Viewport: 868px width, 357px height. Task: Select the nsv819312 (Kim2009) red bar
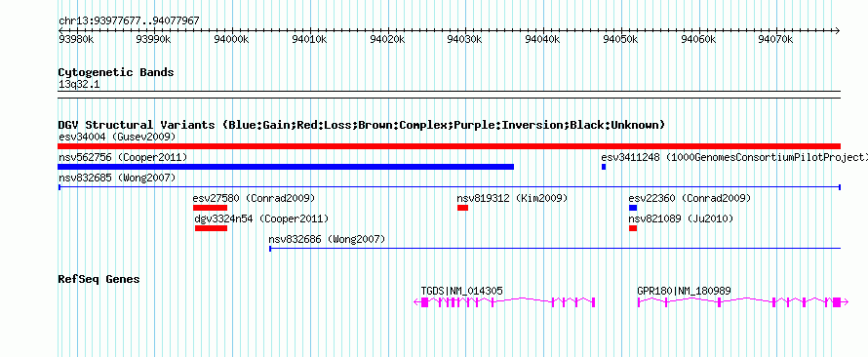point(462,208)
